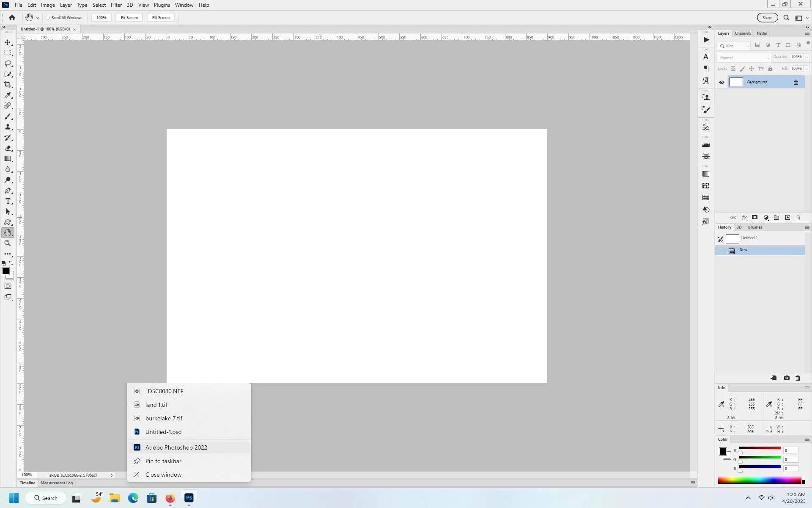Screen dimensions: 812x508
Task: Select the Zoom tool
Action: pos(8,243)
